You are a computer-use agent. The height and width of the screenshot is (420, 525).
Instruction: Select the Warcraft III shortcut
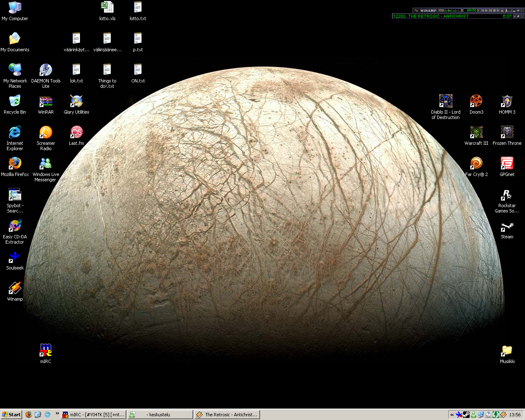pos(476,132)
